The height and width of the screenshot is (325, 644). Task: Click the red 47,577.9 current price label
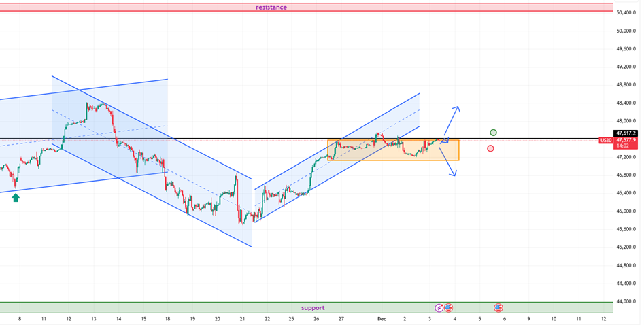625,140
